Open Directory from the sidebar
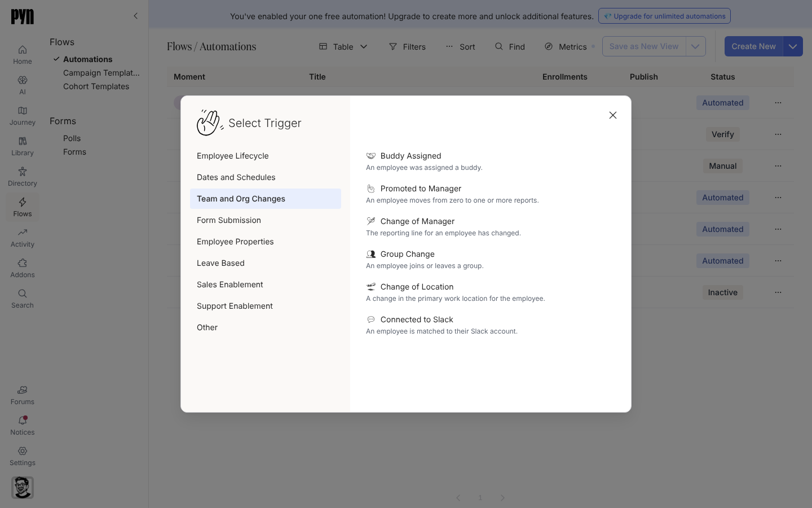Screen dimensions: 812x508 click(23, 177)
